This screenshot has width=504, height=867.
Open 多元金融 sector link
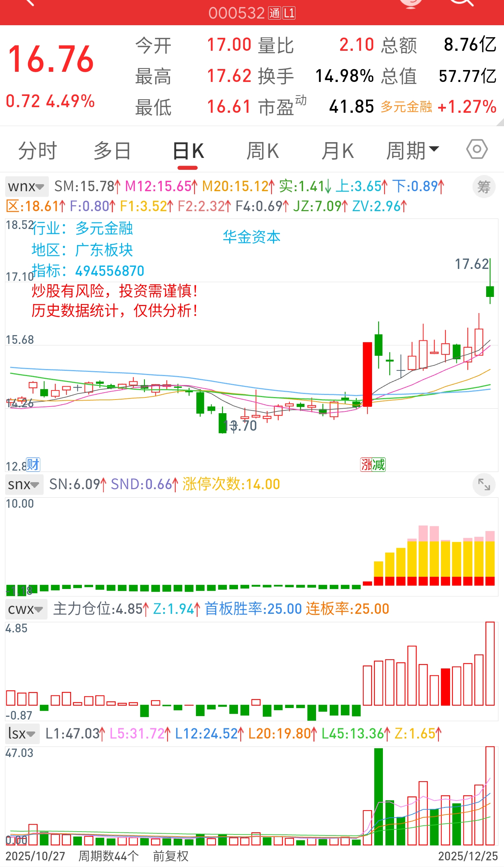[407, 107]
